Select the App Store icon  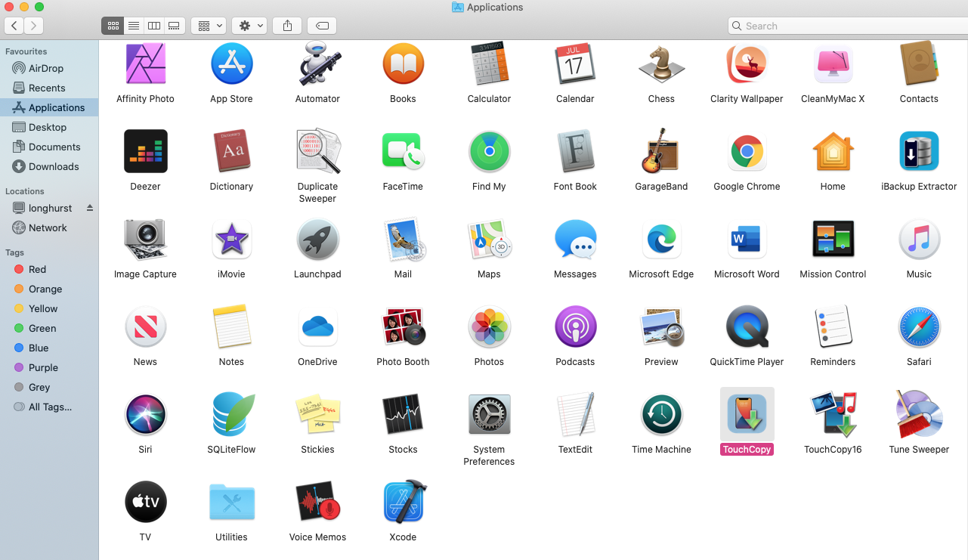231,65
